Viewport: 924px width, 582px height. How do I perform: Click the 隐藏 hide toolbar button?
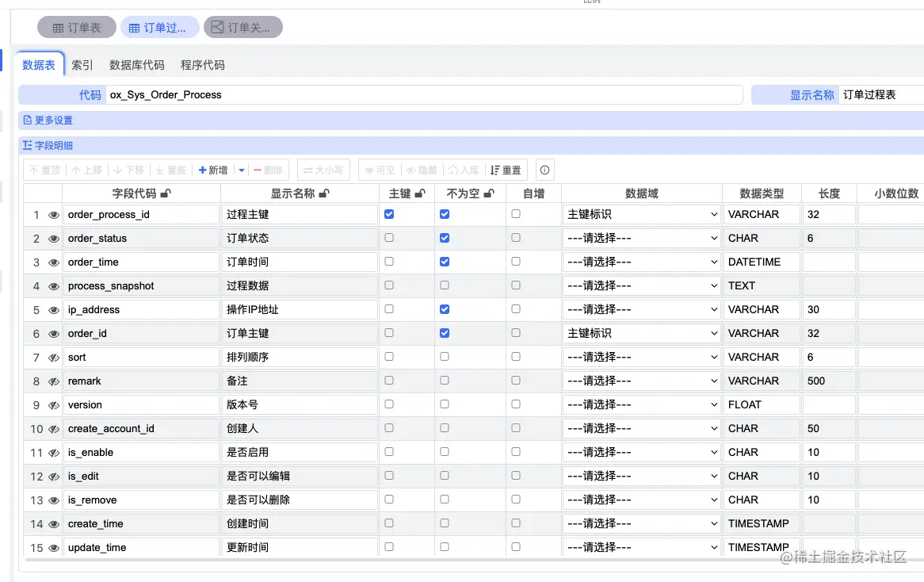pyautogui.click(x=422, y=170)
